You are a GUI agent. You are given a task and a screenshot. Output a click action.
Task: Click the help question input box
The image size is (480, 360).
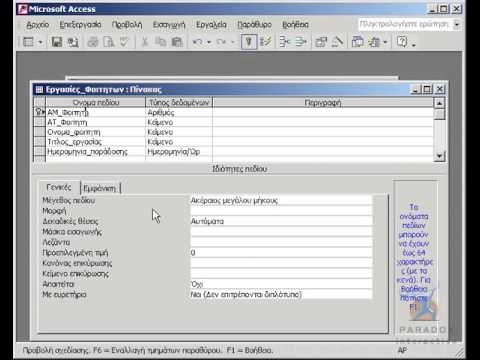pos(405,24)
